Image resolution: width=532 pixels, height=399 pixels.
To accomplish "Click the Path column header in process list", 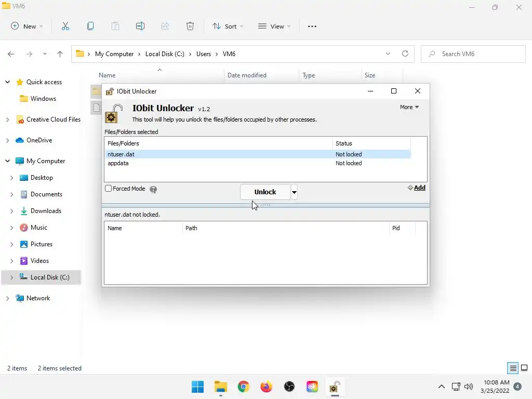I will 286,228.
